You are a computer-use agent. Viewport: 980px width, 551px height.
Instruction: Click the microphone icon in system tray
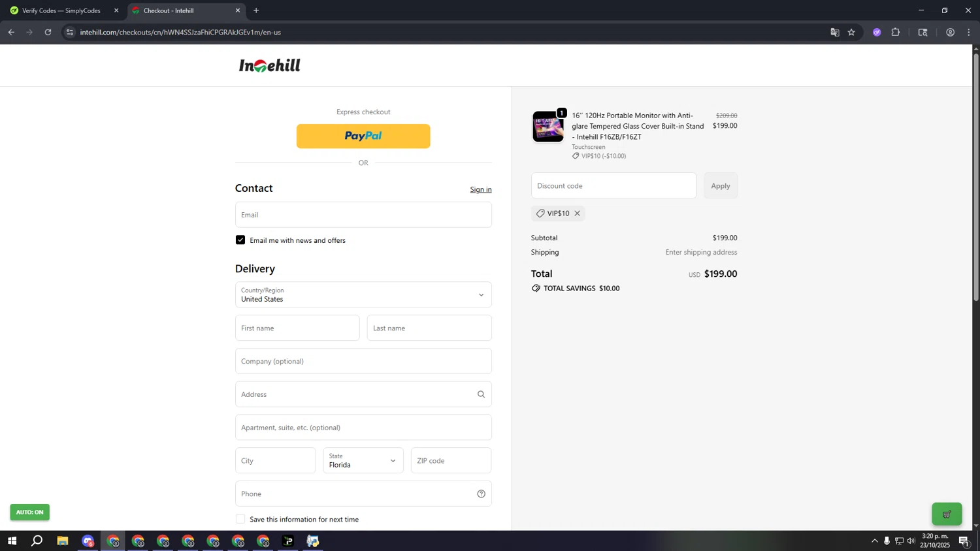point(887,541)
